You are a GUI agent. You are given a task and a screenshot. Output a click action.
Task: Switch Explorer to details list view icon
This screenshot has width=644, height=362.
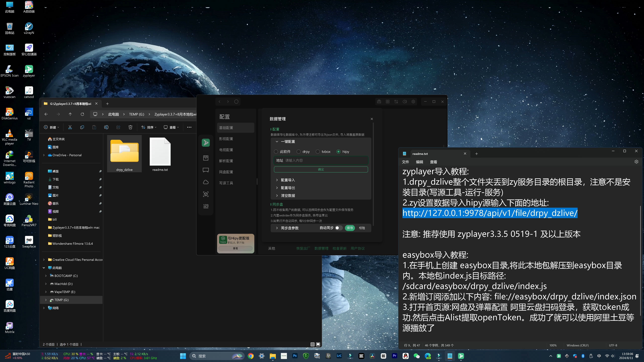coord(312,344)
